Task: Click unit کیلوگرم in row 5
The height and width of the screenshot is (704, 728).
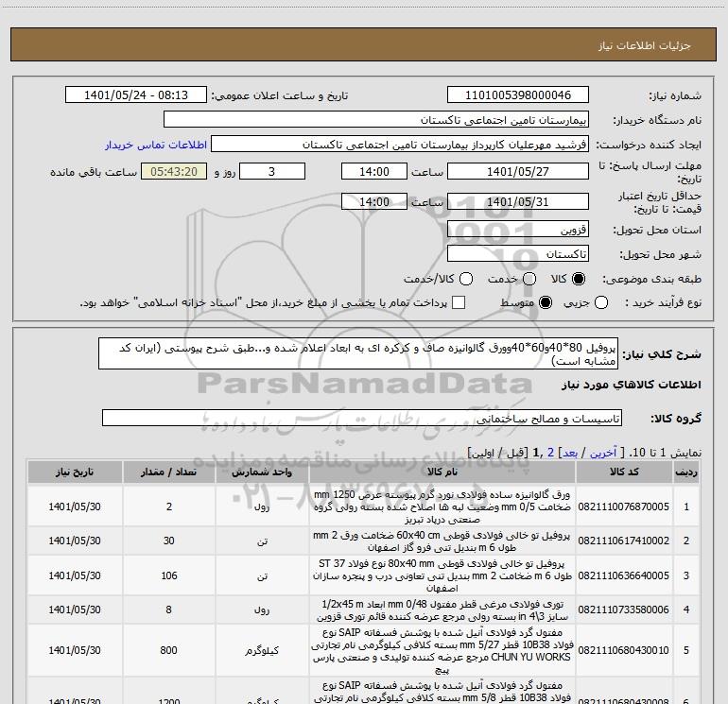Action: click(x=262, y=651)
